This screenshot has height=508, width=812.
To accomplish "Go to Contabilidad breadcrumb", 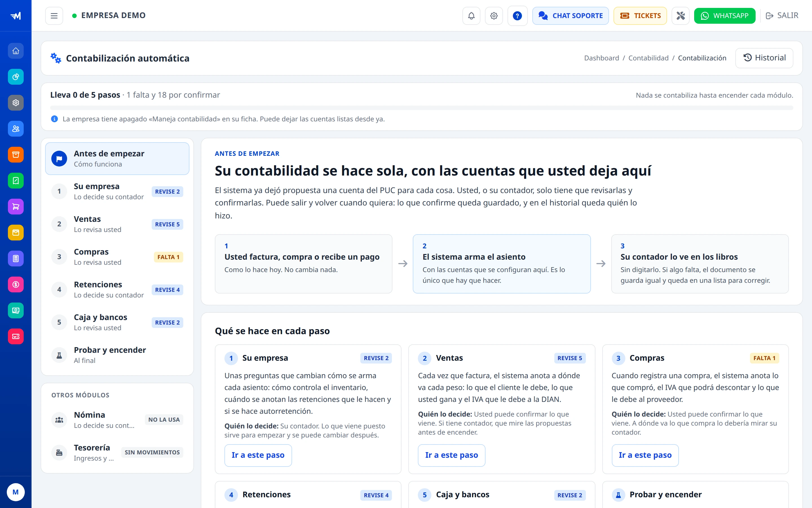I will 648,58.
